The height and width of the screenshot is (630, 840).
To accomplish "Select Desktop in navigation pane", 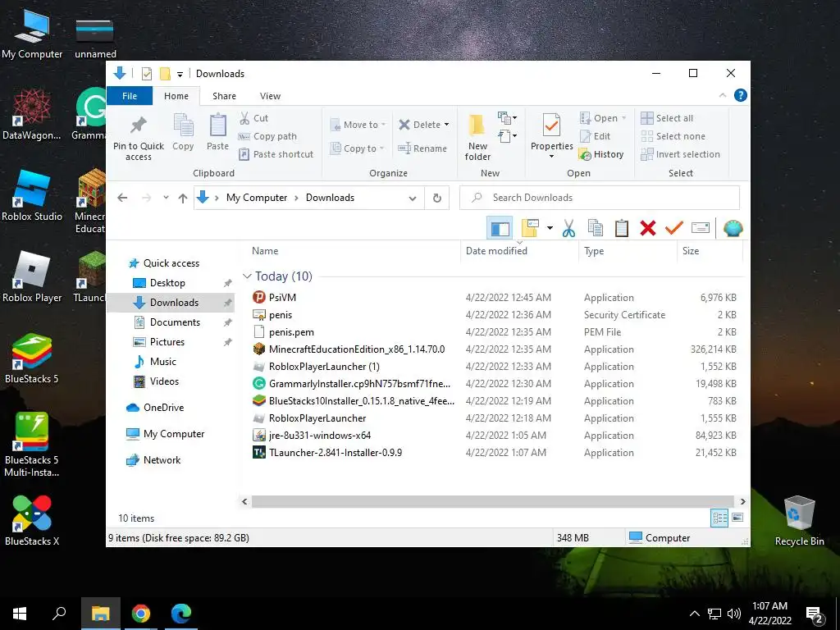I will [x=167, y=283].
